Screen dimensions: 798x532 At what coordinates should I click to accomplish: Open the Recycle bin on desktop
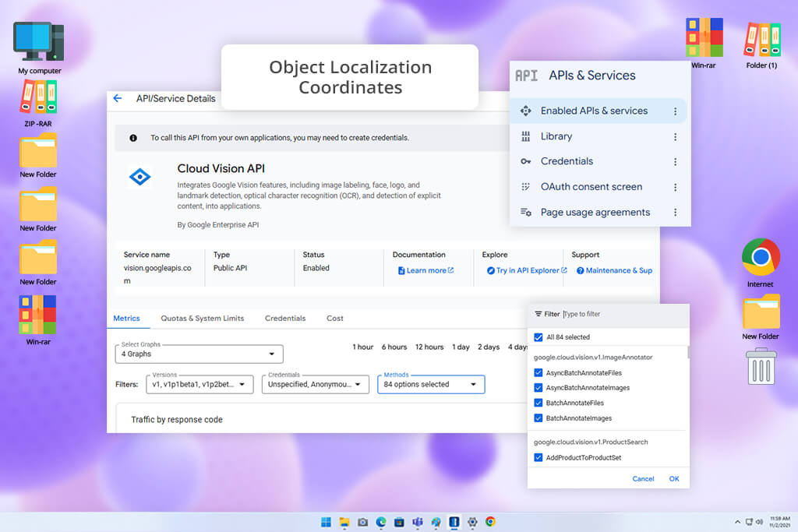pos(761,366)
